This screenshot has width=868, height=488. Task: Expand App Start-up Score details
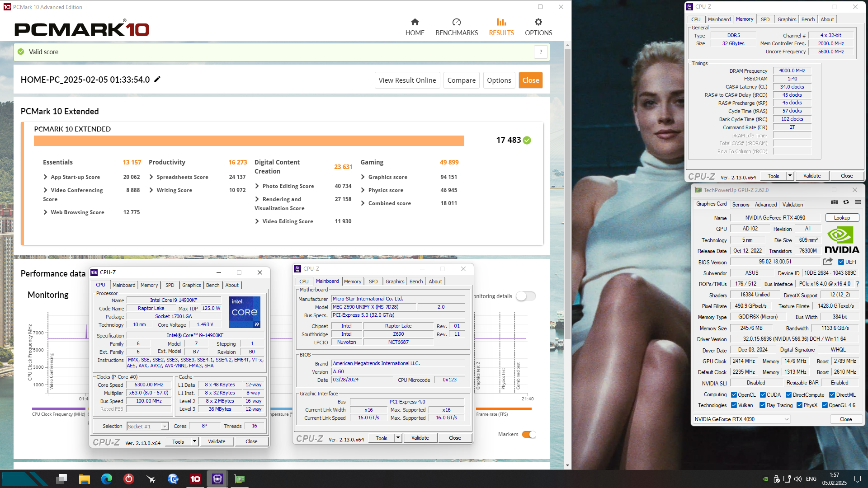pyautogui.click(x=45, y=177)
